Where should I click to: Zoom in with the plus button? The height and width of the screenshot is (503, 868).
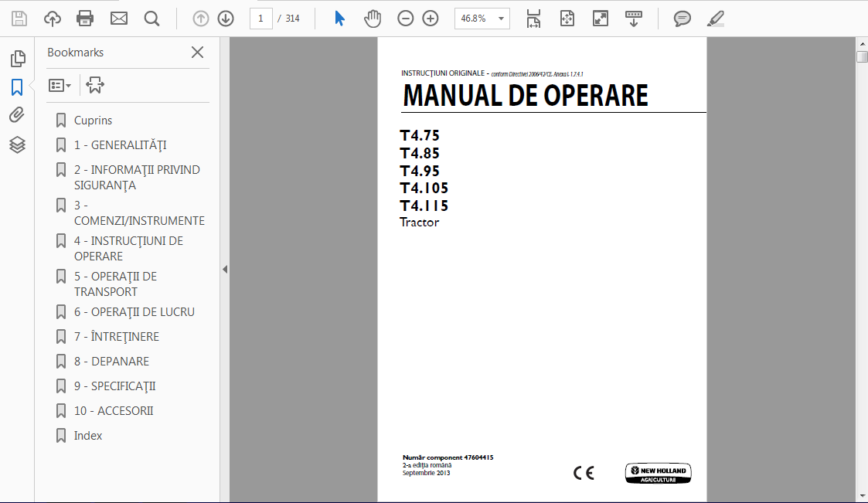click(x=430, y=19)
